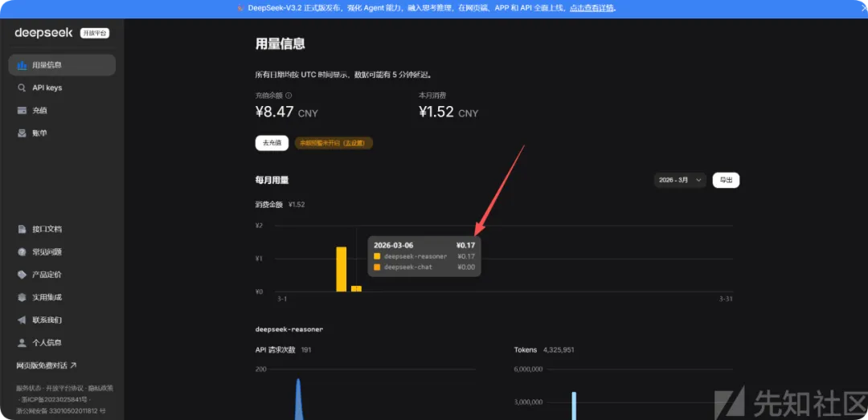Click the ¥8.47 balance amount
868x420 pixels.
(274, 112)
